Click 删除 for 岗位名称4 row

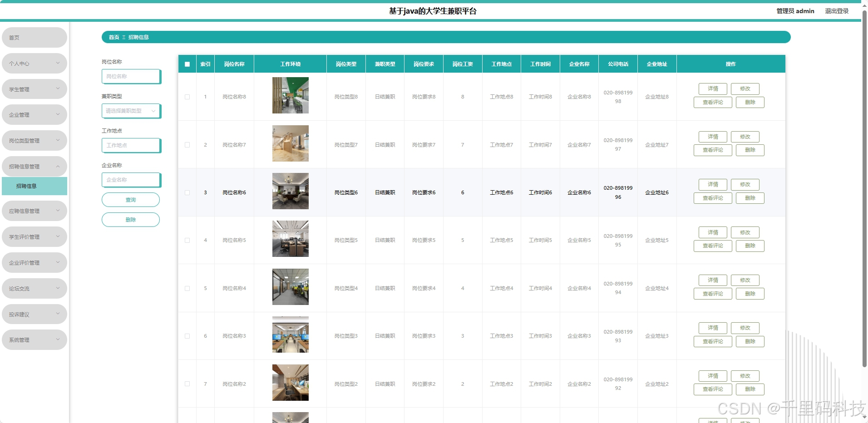(x=750, y=294)
